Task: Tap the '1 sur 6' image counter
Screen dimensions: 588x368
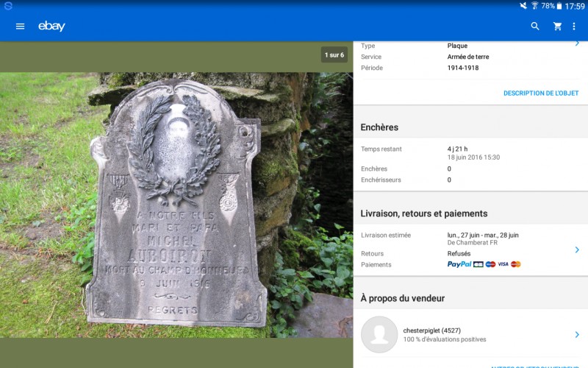Action: (x=334, y=54)
